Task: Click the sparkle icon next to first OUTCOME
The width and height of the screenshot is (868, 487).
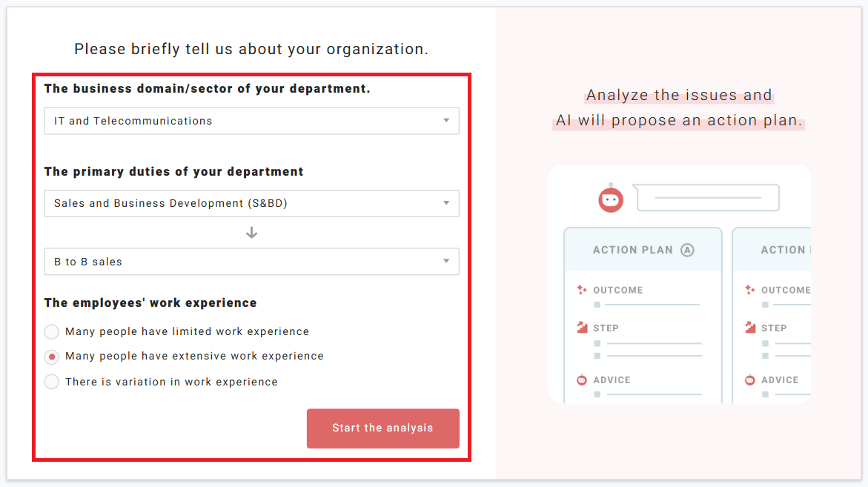Action: [582, 290]
